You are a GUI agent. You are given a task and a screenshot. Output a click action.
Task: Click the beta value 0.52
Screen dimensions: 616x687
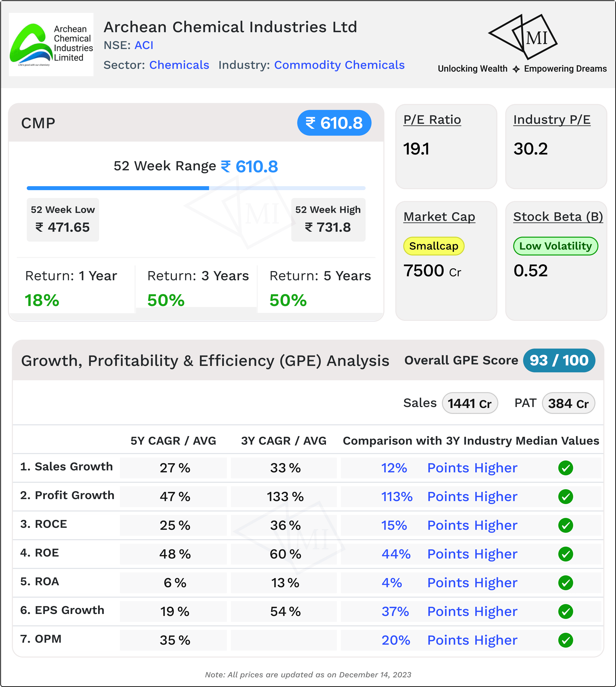point(530,271)
